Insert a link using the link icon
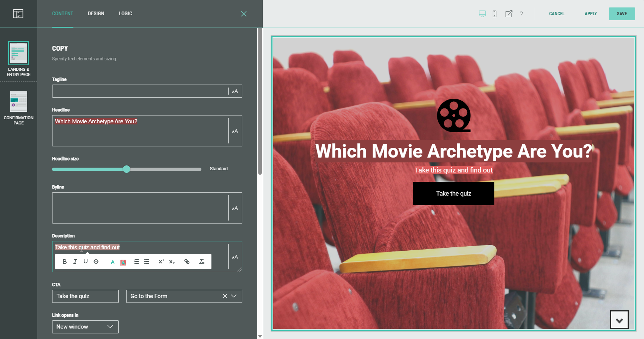Image resolution: width=644 pixels, height=339 pixels. click(187, 262)
